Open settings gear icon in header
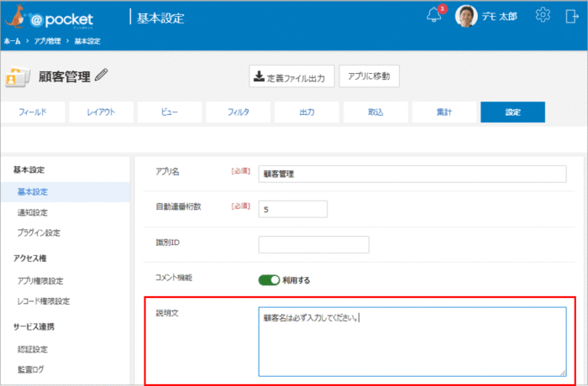This screenshot has height=386, width=588. point(543,15)
